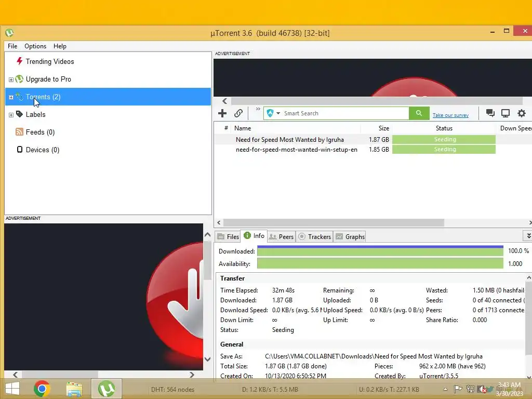
Task: Click the muted volume tray icon
Action: click(x=481, y=389)
